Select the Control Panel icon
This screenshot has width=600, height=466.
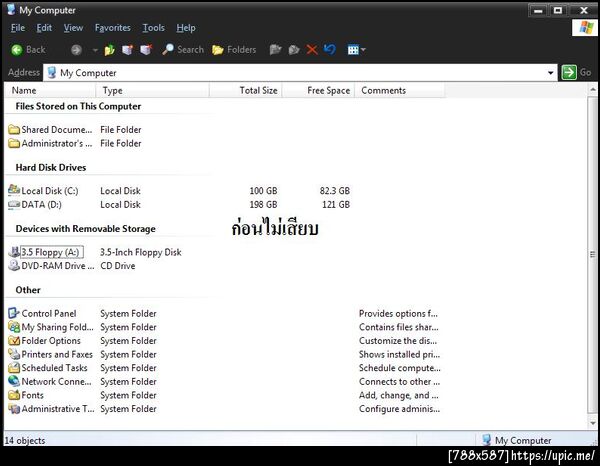tap(14, 313)
